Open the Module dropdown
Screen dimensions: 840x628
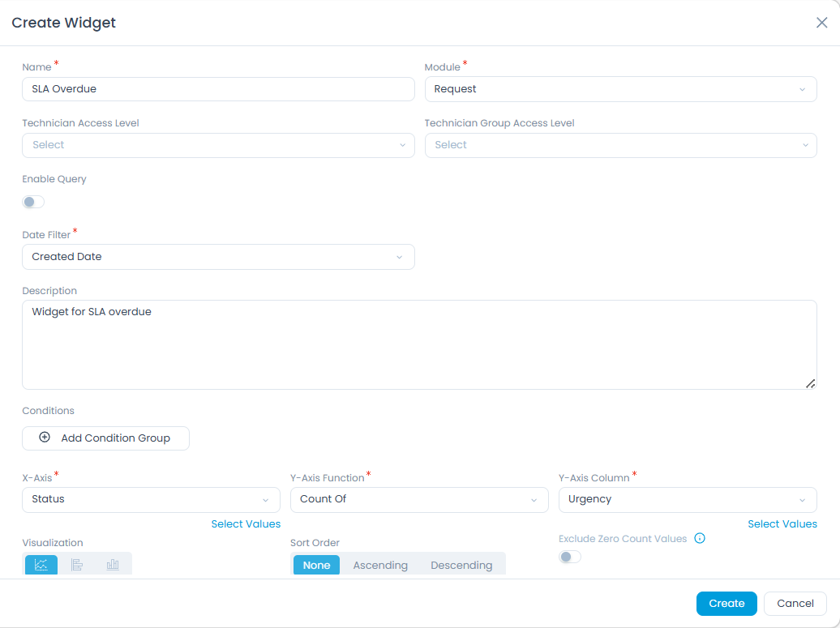(x=620, y=89)
